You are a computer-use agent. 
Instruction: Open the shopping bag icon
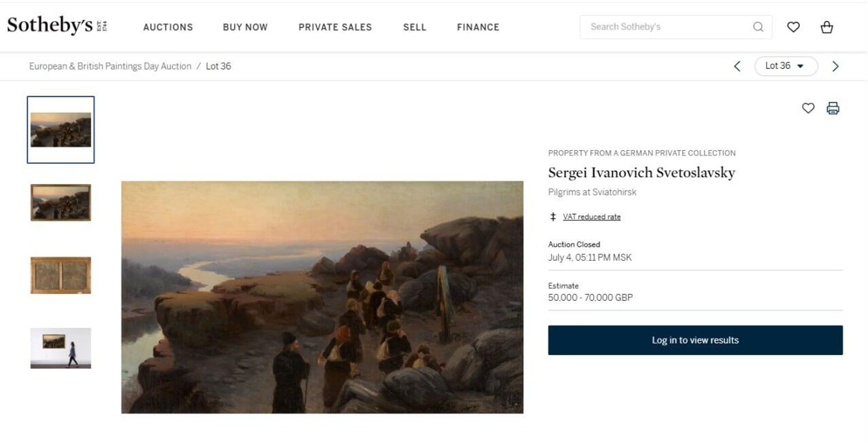[827, 27]
